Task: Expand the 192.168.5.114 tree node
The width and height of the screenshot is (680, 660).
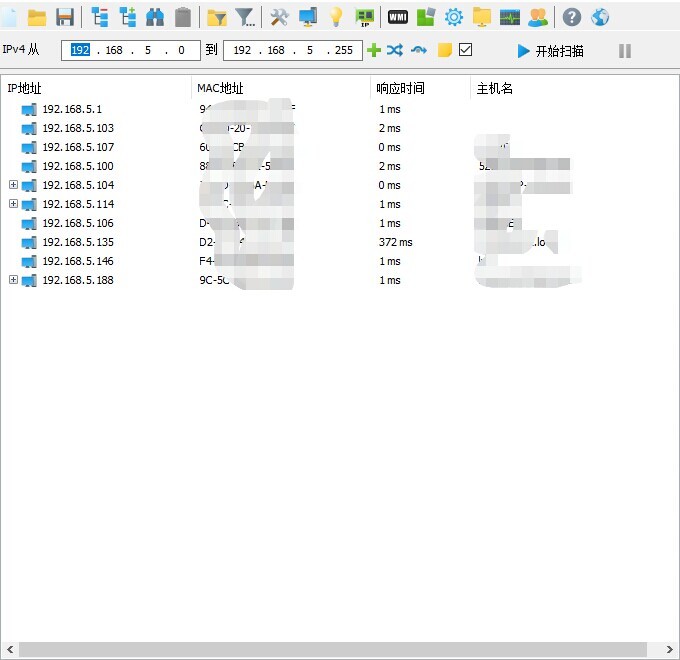Action: 13,203
